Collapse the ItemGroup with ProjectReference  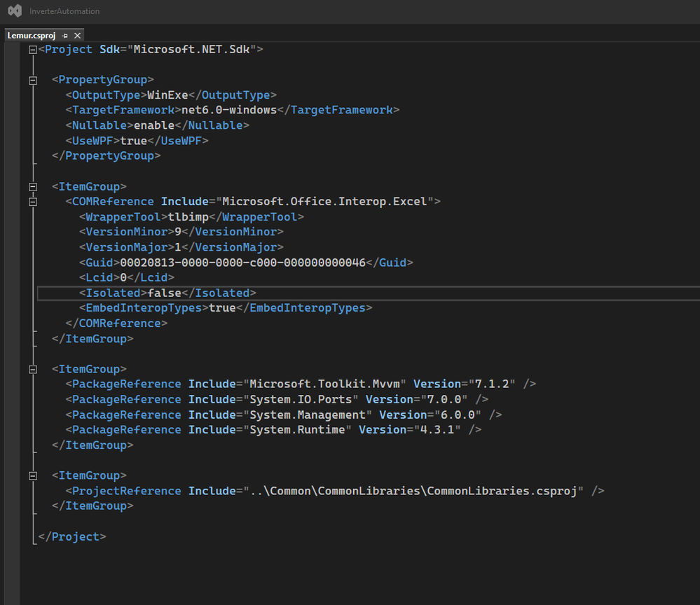pyautogui.click(x=33, y=476)
